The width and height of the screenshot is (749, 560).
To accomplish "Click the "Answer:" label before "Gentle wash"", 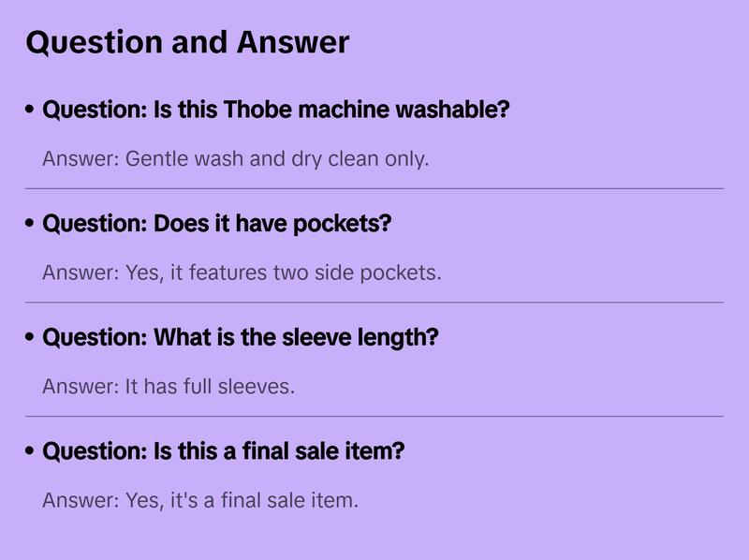I will 81,158.
